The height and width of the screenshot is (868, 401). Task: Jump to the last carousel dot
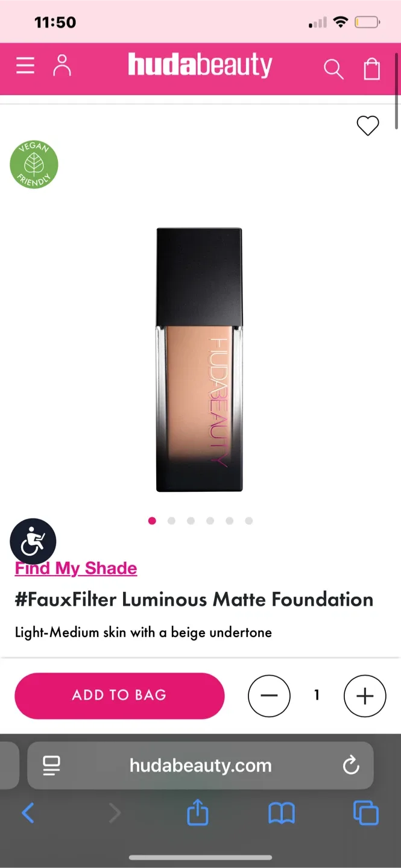(x=249, y=521)
